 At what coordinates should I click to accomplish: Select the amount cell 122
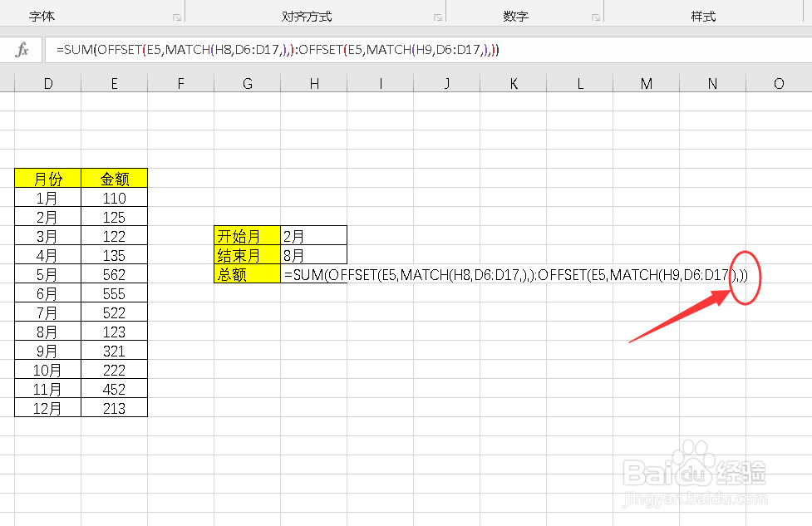click(114, 235)
